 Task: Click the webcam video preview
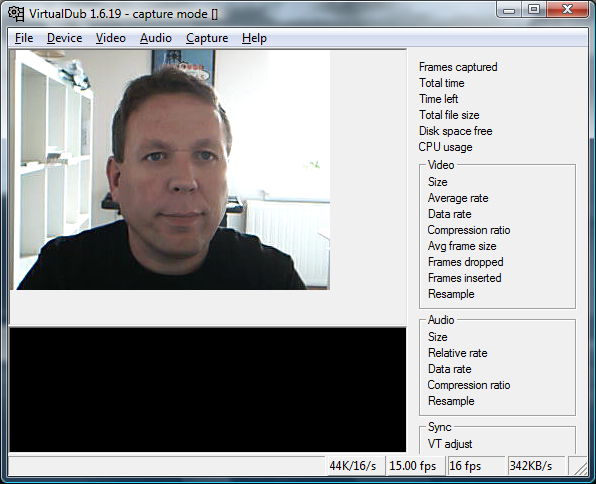170,170
